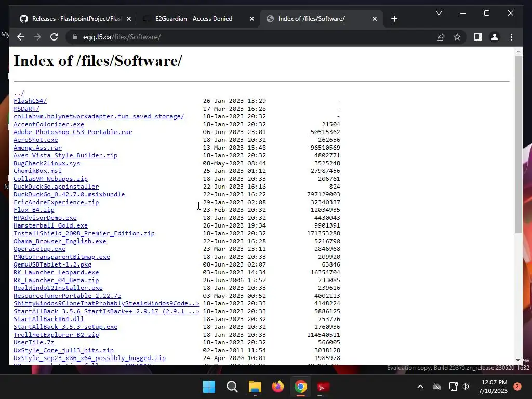The width and height of the screenshot is (532, 399).
Task: Download RK Launcher Leopard.exe
Action: (56, 272)
